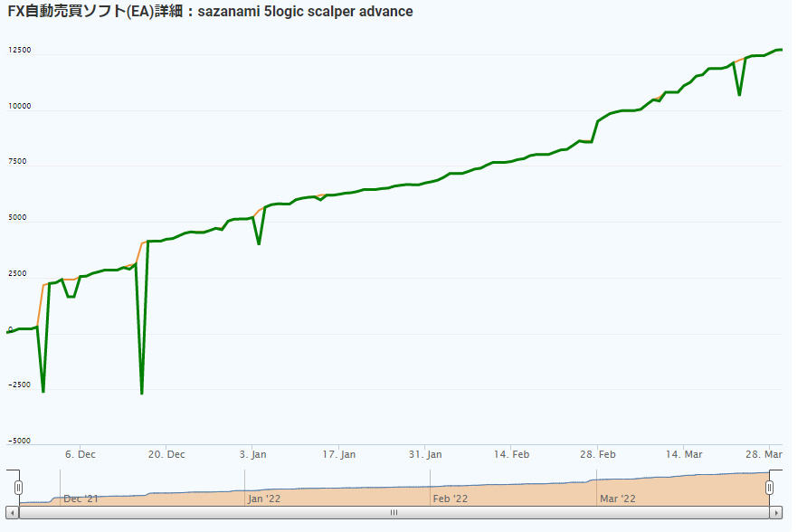Click the 17. Jan x-axis label
The width and height of the screenshot is (807, 532).
pyautogui.click(x=338, y=454)
